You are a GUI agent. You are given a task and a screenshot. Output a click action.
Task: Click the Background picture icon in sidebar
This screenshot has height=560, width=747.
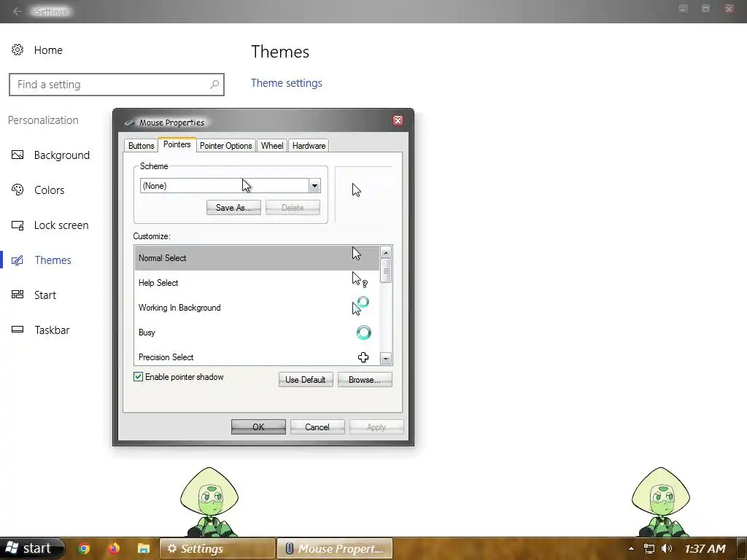click(18, 155)
